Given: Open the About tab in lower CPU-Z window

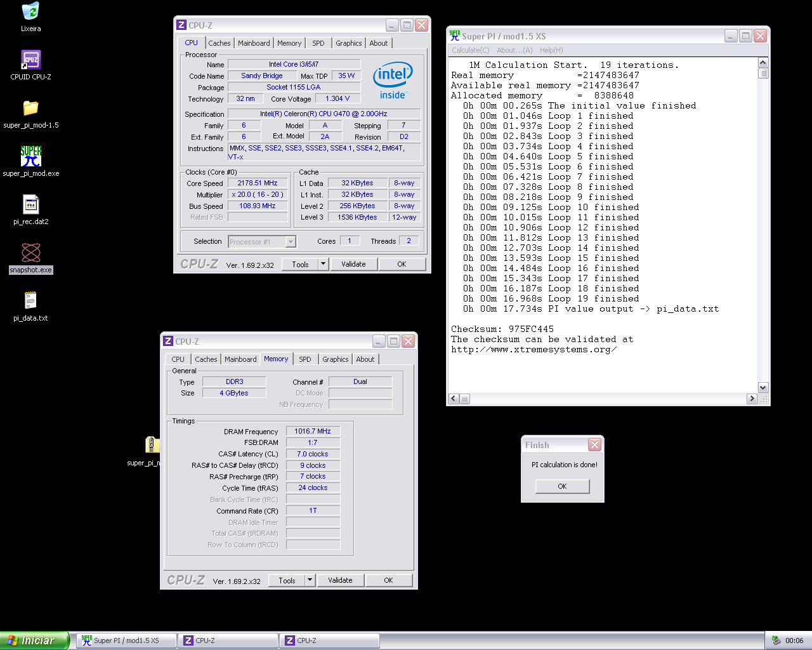Looking at the screenshot, I should 365,359.
